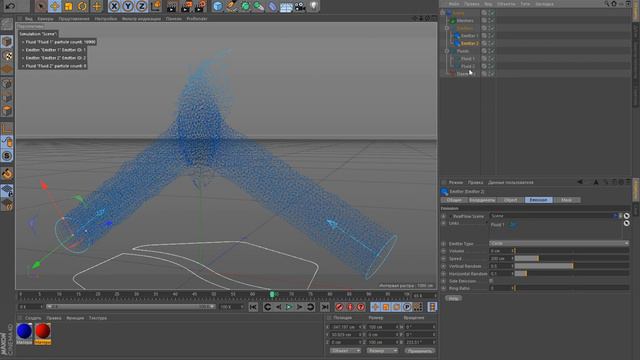Select Emitter 2 in object manager
640x360 pixels.
pos(469,43)
